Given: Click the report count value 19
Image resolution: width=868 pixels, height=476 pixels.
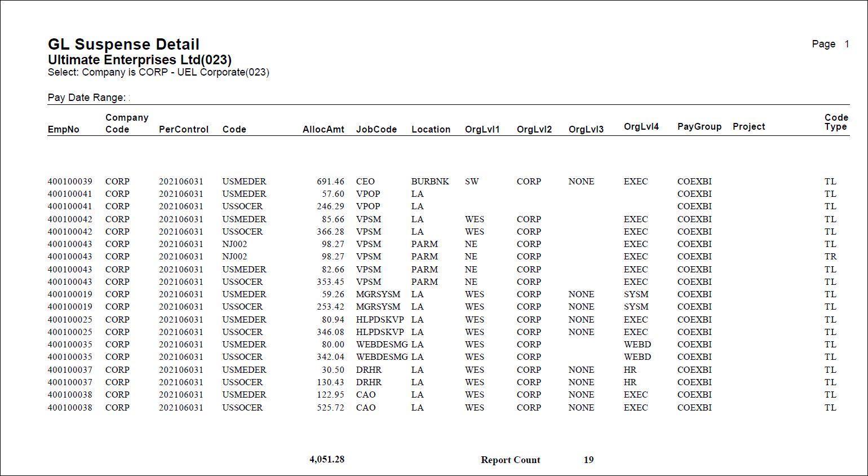Looking at the screenshot, I should 588,460.
